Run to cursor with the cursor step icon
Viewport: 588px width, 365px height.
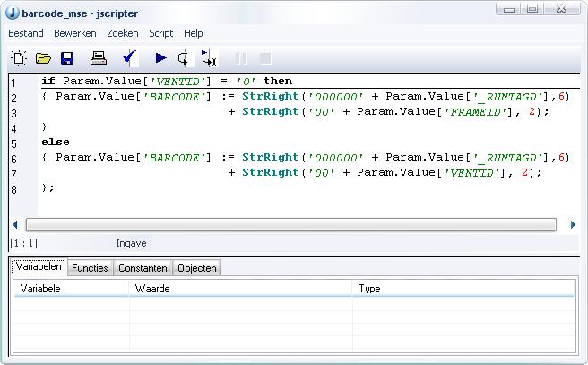[x=209, y=58]
